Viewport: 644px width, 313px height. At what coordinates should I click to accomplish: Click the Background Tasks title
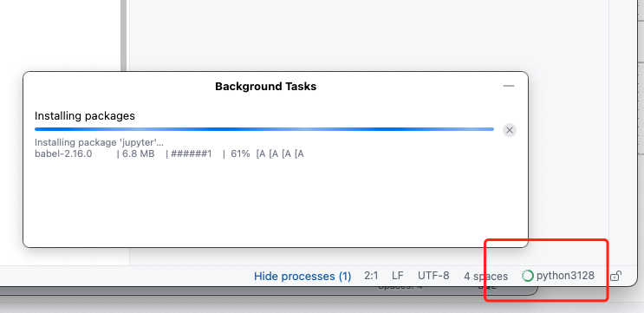pos(266,87)
